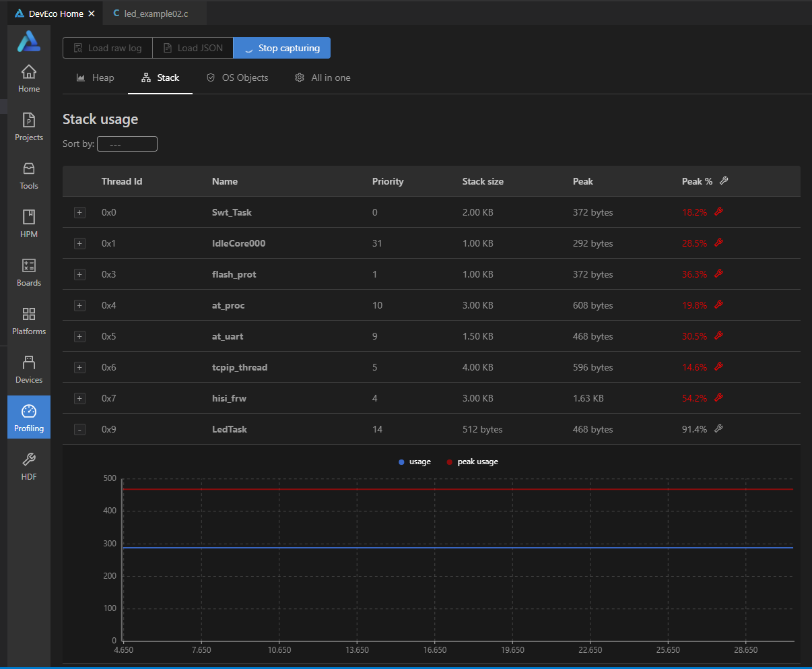Click wrench icon in hisi_frw row
Viewport: 812px width, 669px height.
[718, 398]
